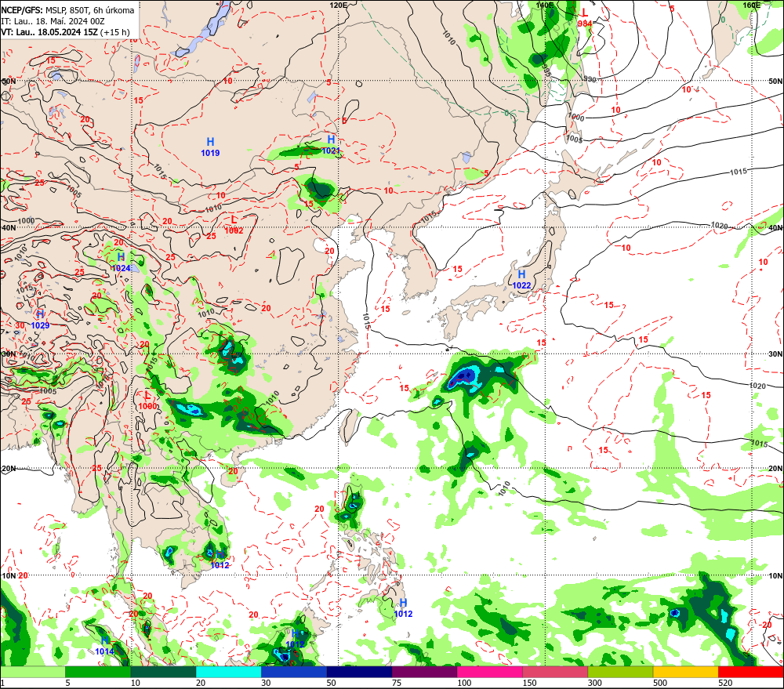Select the orange 500–520 mm legend swatch

click(x=686, y=672)
